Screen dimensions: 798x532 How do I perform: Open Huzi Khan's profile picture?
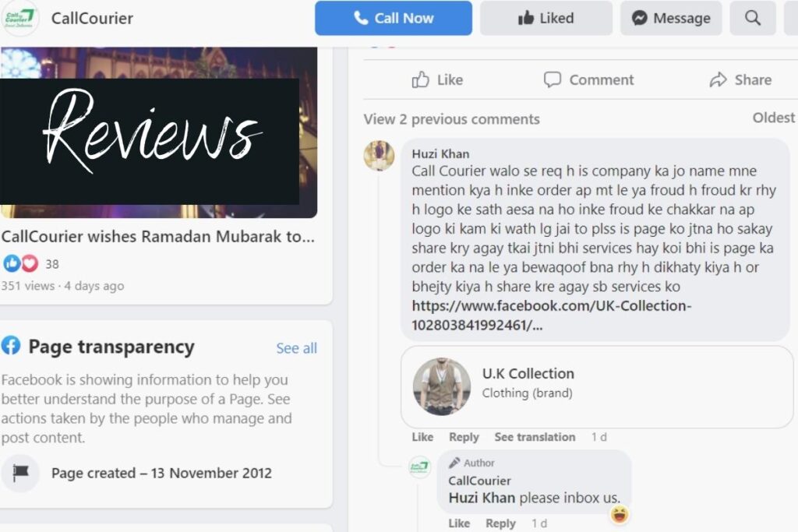(379, 156)
